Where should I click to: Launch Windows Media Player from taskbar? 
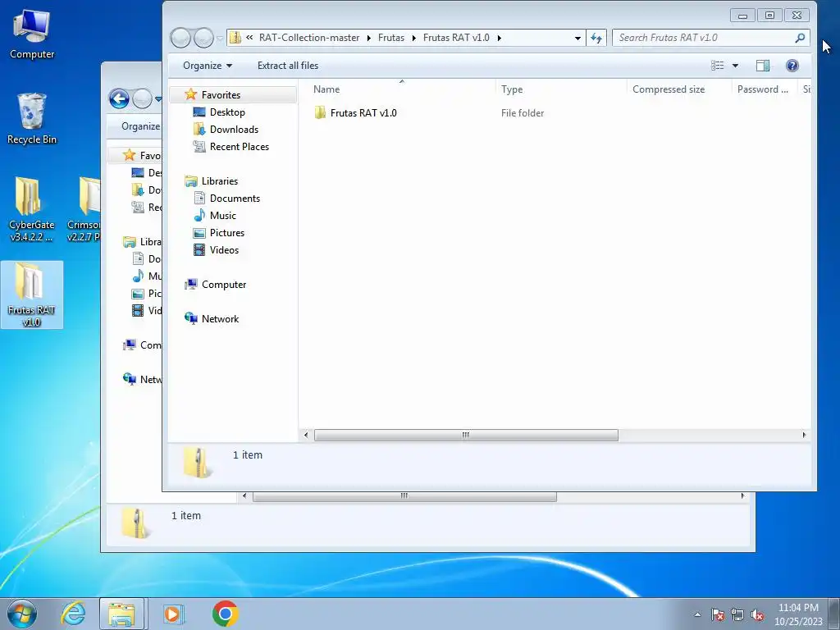coord(173,614)
